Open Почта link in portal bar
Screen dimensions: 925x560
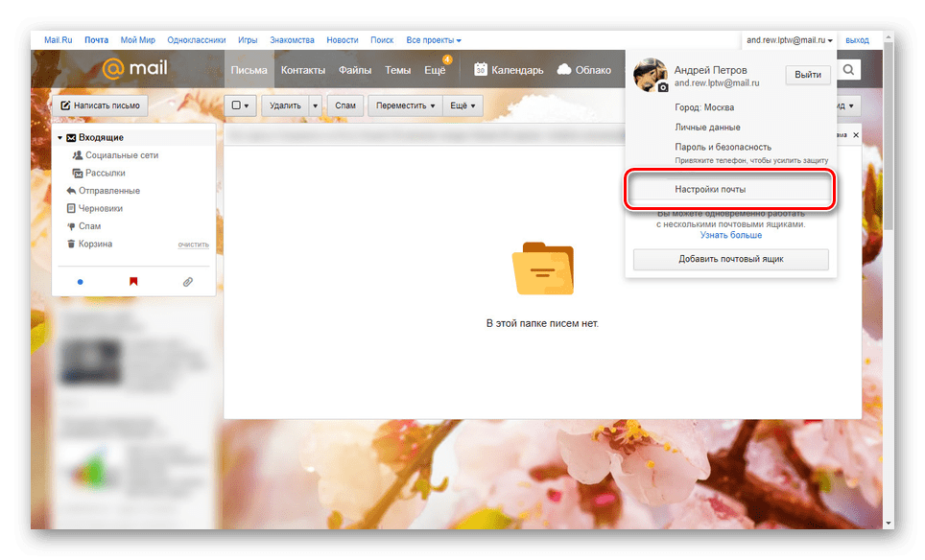96,40
